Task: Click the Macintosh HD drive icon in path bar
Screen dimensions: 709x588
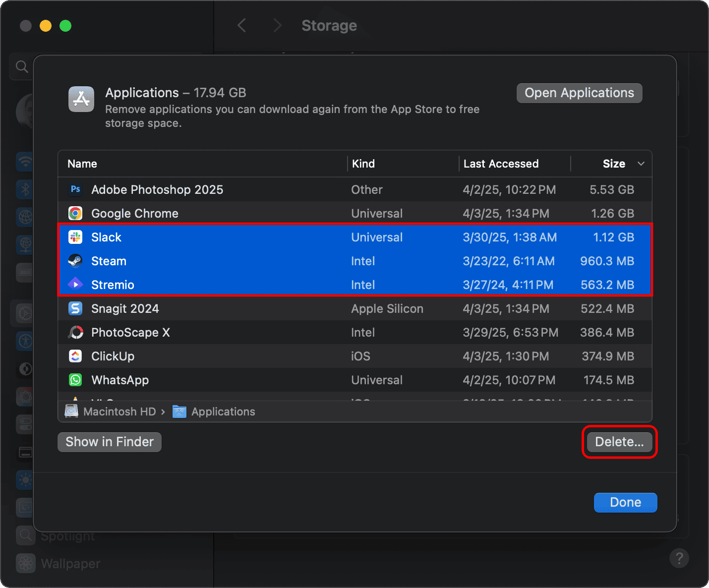Action: (72, 412)
